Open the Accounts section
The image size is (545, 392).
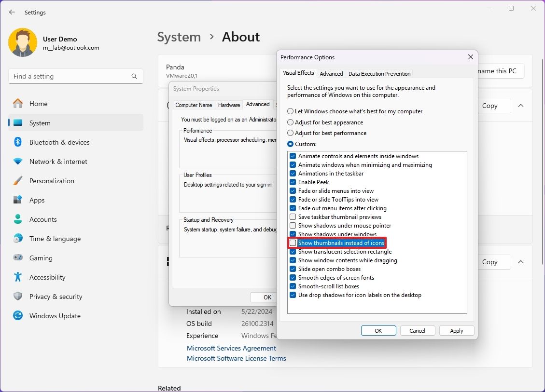click(43, 219)
